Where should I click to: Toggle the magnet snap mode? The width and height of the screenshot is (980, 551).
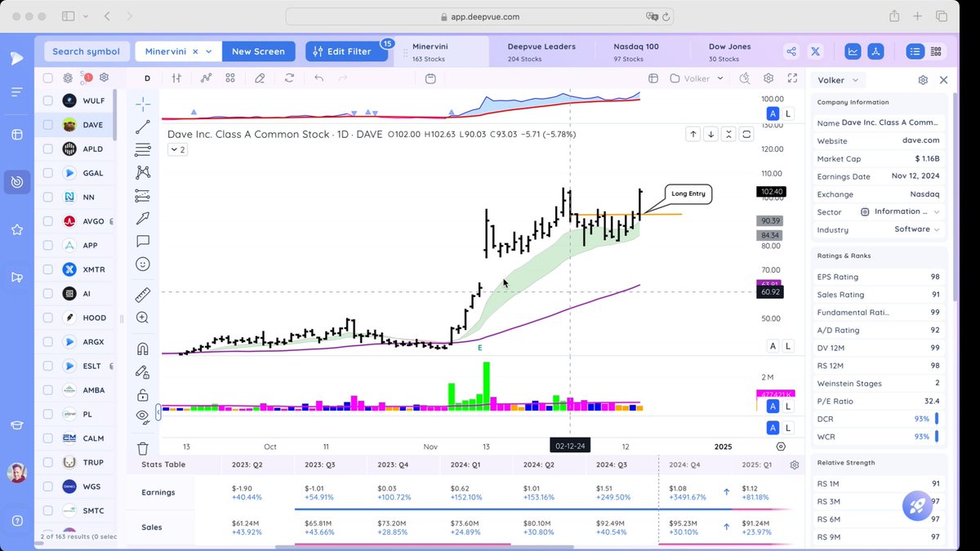(x=143, y=349)
